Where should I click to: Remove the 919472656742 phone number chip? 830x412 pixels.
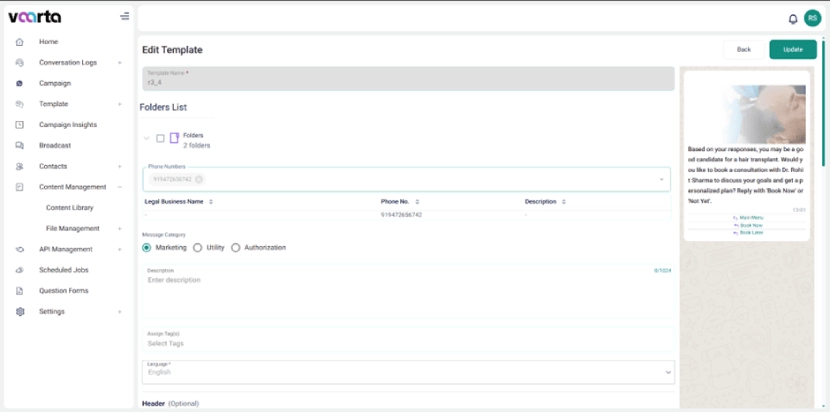click(199, 179)
